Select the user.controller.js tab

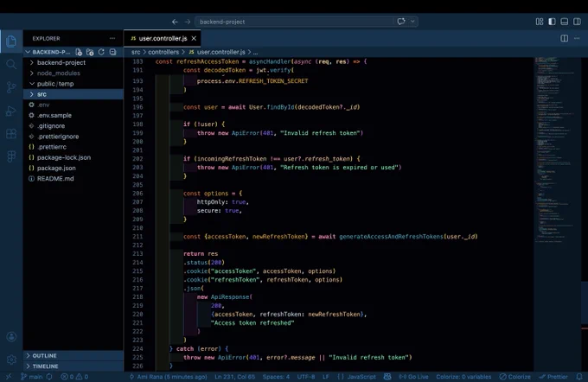click(x=163, y=38)
